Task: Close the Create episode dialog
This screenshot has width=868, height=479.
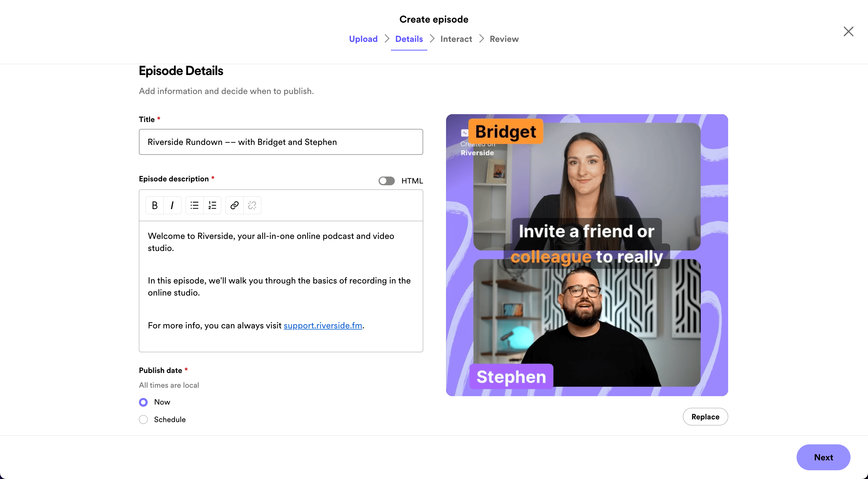Action: point(848,31)
